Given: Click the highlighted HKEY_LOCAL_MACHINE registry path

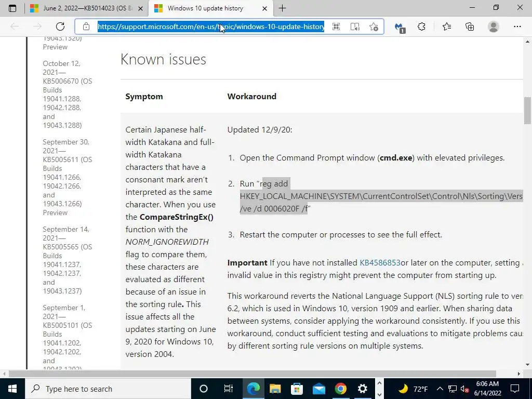Looking at the screenshot, I should point(381,196).
